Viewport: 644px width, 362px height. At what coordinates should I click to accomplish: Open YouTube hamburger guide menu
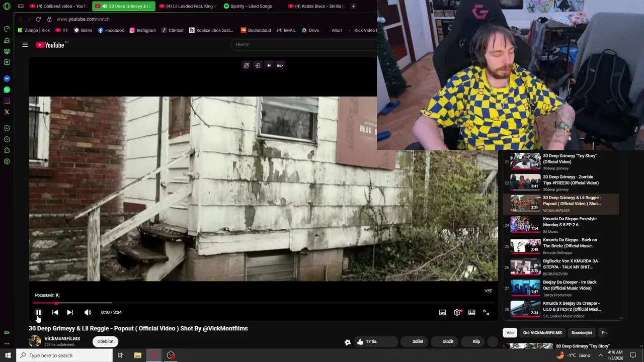tap(25, 45)
